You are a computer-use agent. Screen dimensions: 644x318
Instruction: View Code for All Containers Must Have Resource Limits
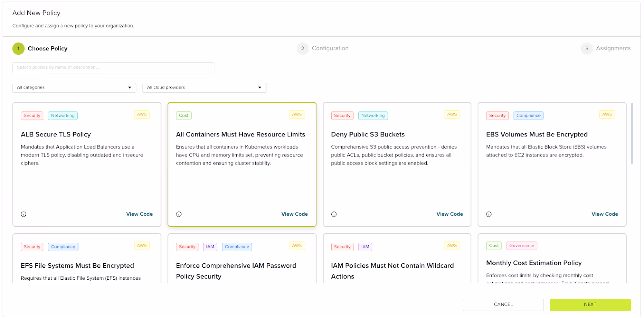tap(294, 214)
